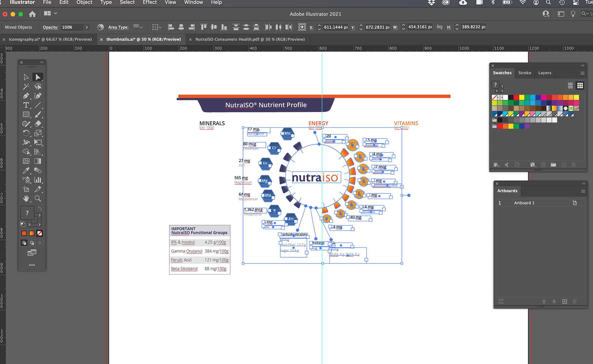Select the Pen tool

click(x=26, y=96)
